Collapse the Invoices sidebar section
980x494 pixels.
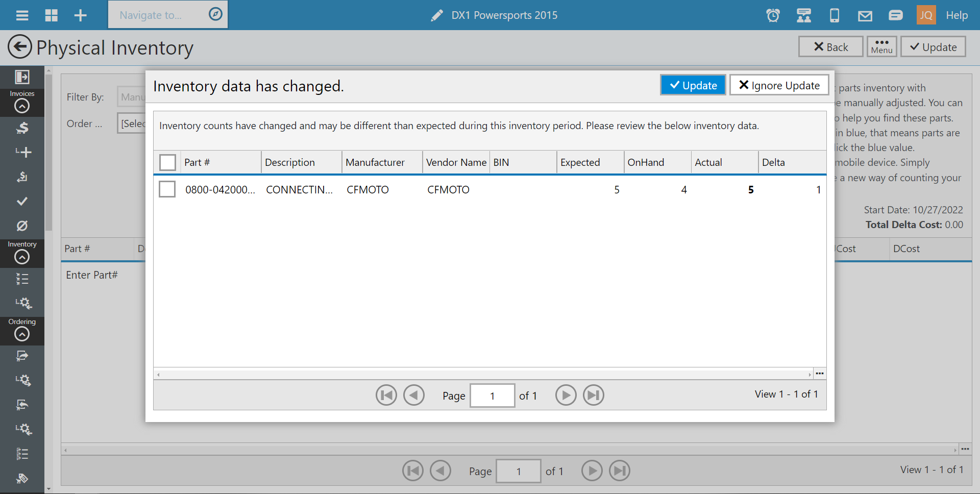click(22, 106)
